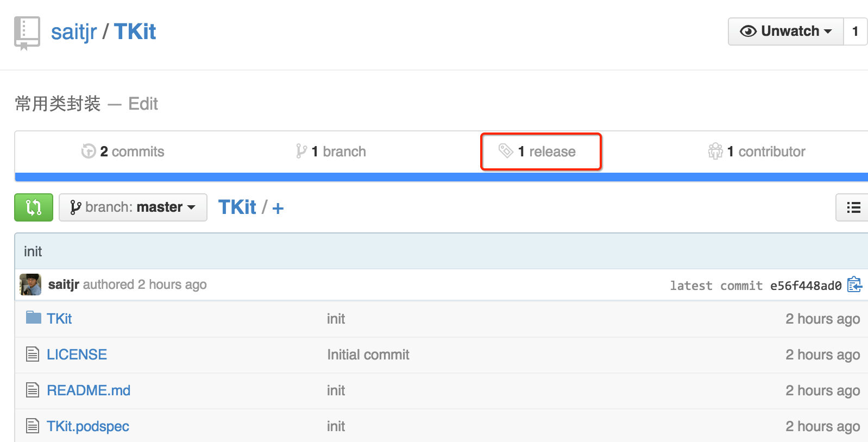Click the green compare branches icon button
Viewport: 868px width, 442px height.
[34, 207]
